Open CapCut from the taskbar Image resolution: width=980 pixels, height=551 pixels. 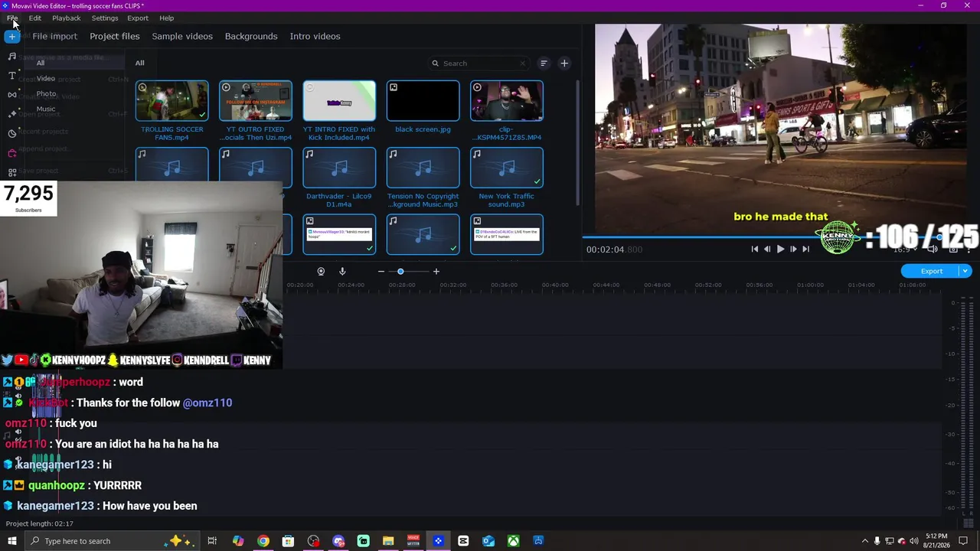(463, 541)
